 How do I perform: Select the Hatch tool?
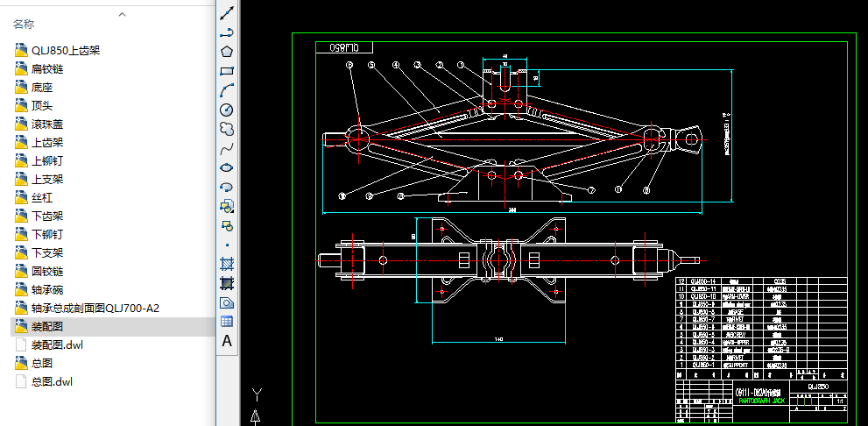pyautogui.click(x=227, y=264)
